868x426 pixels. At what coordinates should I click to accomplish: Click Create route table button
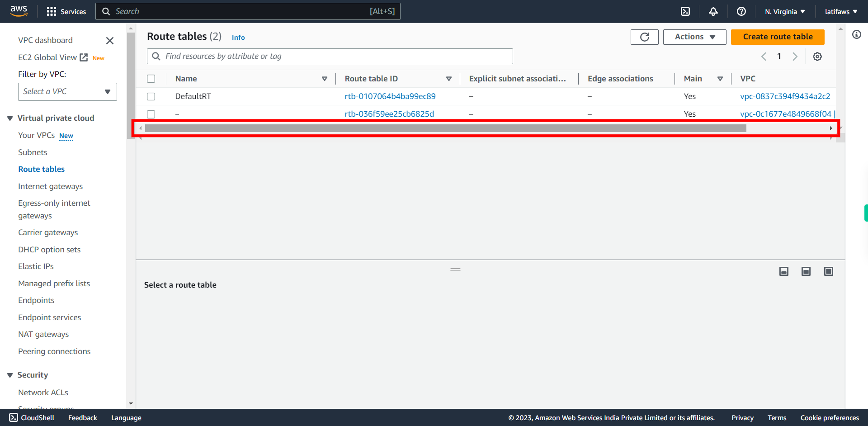pos(778,37)
